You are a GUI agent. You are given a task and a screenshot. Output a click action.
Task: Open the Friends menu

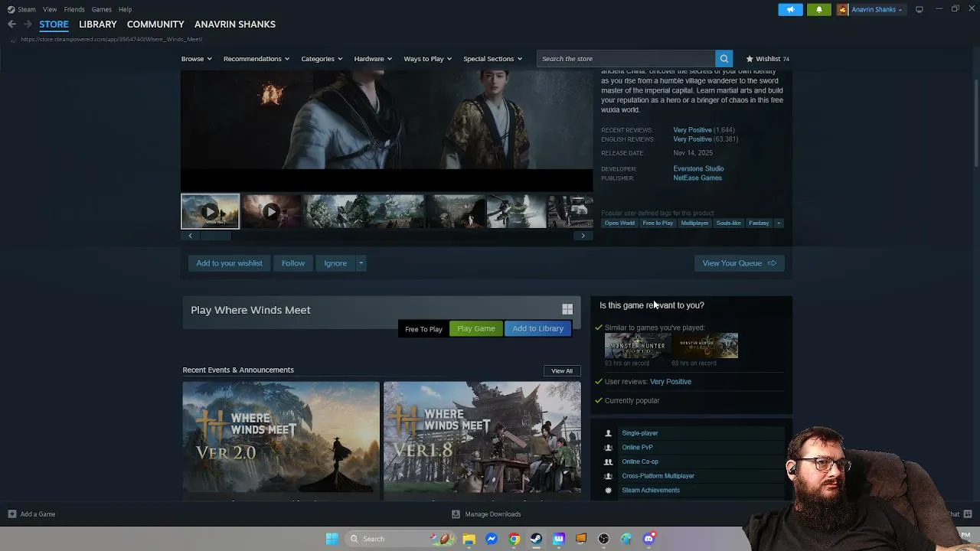tap(74, 9)
